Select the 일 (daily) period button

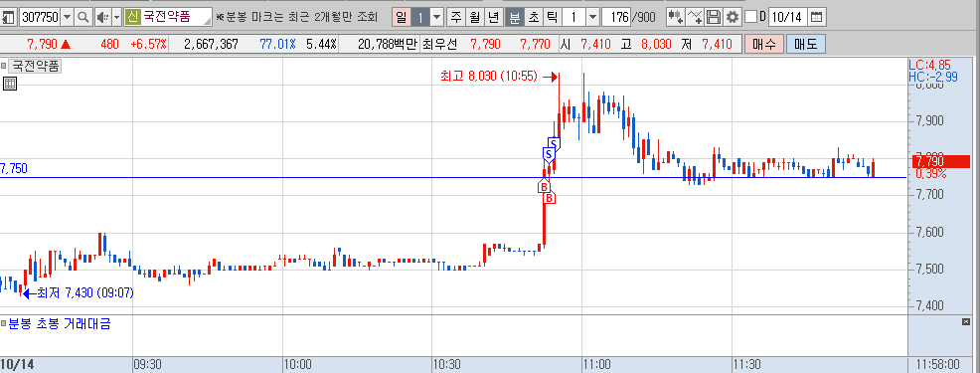click(x=401, y=17)
